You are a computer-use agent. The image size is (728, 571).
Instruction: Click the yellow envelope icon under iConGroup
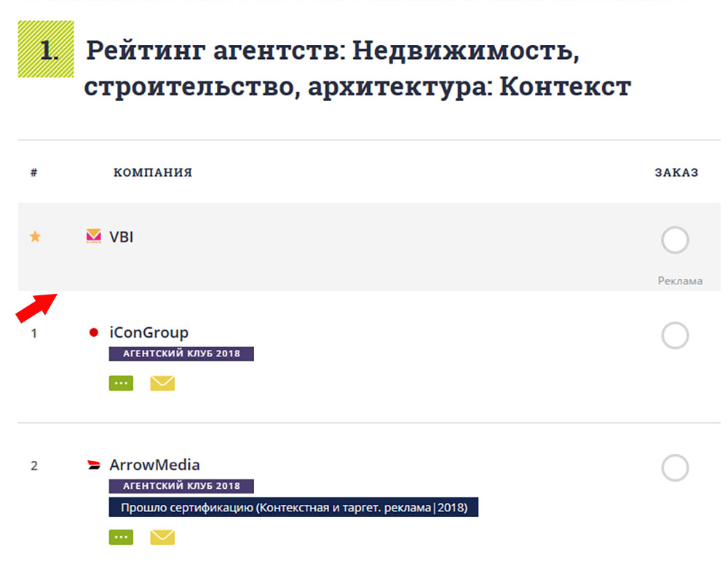(162, 383)
